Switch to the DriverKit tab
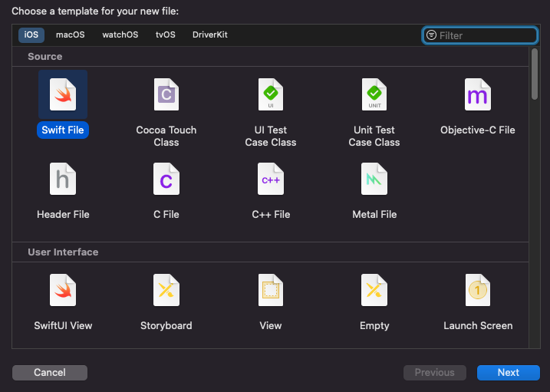The width and height of the screenshot is (550, 392). [x=209, y=35]
